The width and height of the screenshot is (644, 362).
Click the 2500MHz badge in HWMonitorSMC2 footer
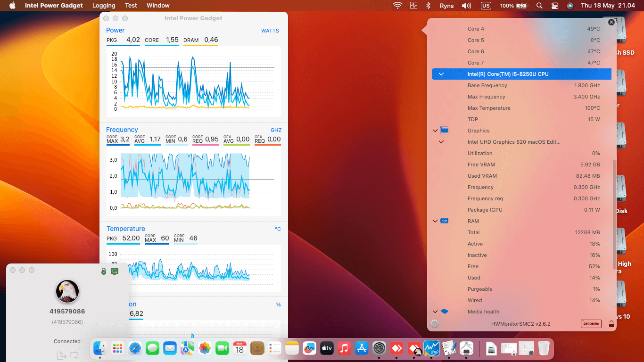[591, 324]
